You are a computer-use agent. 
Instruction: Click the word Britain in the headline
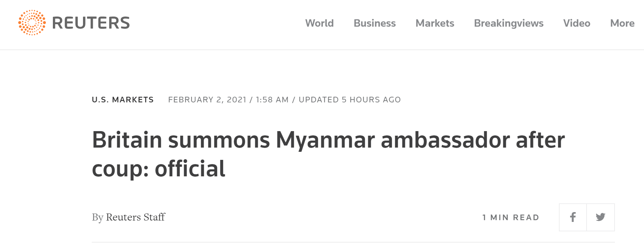pyautogui.click(x=127, y=140)
